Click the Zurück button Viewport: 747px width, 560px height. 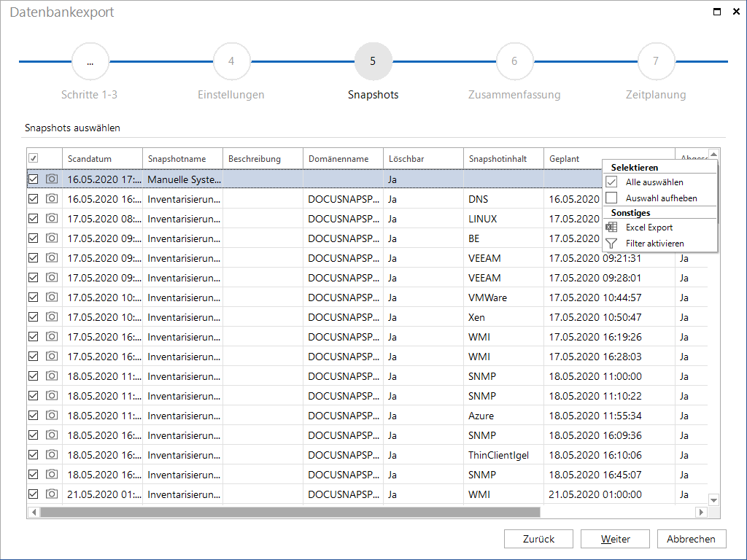click(538, 539)
